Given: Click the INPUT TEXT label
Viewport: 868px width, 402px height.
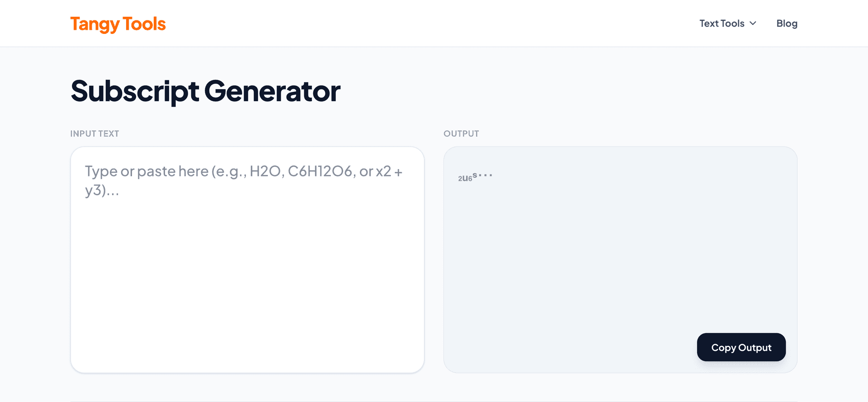Looking at the screenshot, I should click(x=94, y=134).
